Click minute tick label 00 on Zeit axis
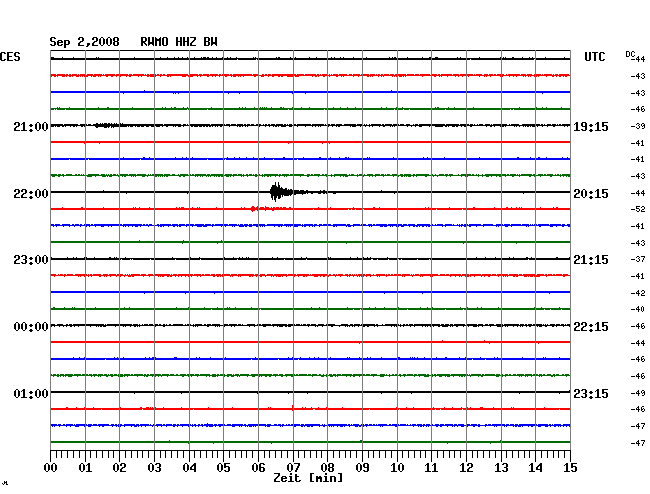The width and height of the screenshot is (650, 494). click(x=51, y=468)
